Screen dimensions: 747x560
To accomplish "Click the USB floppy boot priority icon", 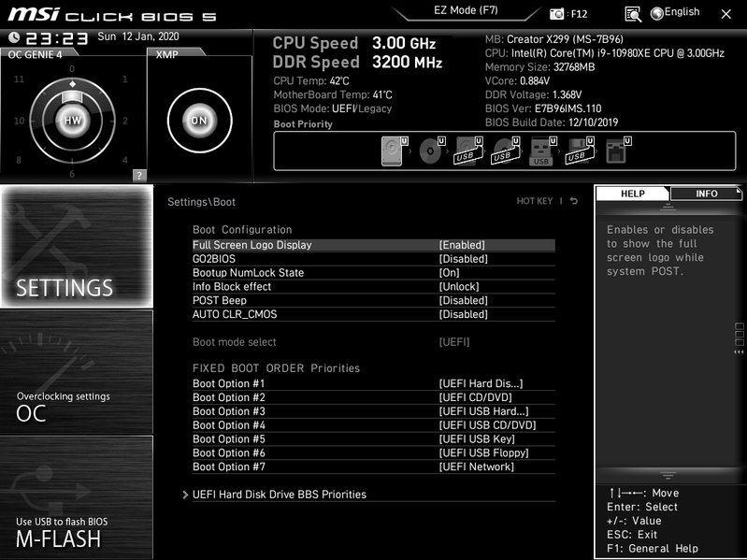I will (580, 151).
